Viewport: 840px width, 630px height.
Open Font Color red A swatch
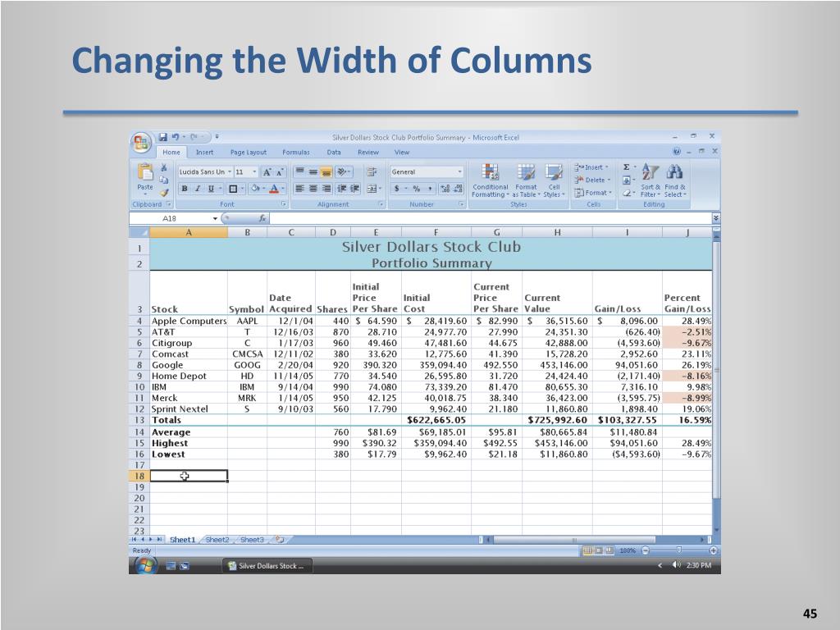[274, 189]
